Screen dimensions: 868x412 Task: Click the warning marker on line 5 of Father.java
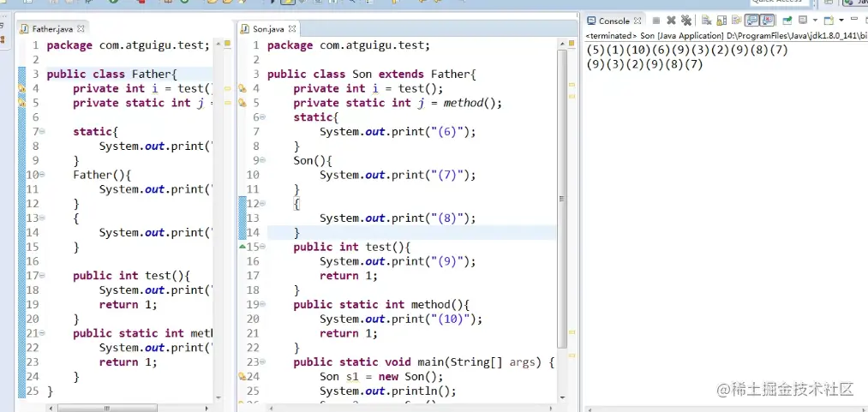pos(21,103)
